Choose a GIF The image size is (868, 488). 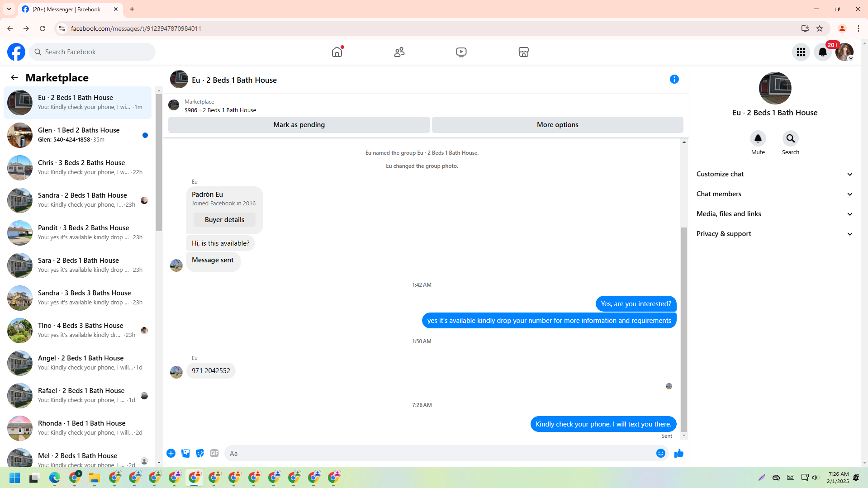[x=214, y=453]
